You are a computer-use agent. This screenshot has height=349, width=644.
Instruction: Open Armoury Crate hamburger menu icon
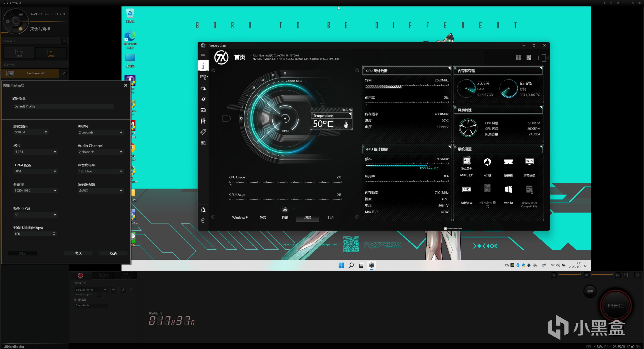[x=203, y=55]
